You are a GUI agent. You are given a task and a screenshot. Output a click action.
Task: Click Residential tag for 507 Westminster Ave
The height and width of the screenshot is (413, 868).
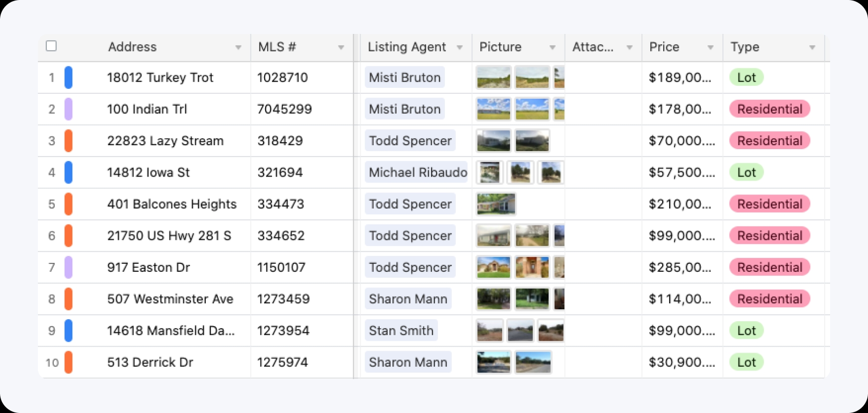point(770,299)
